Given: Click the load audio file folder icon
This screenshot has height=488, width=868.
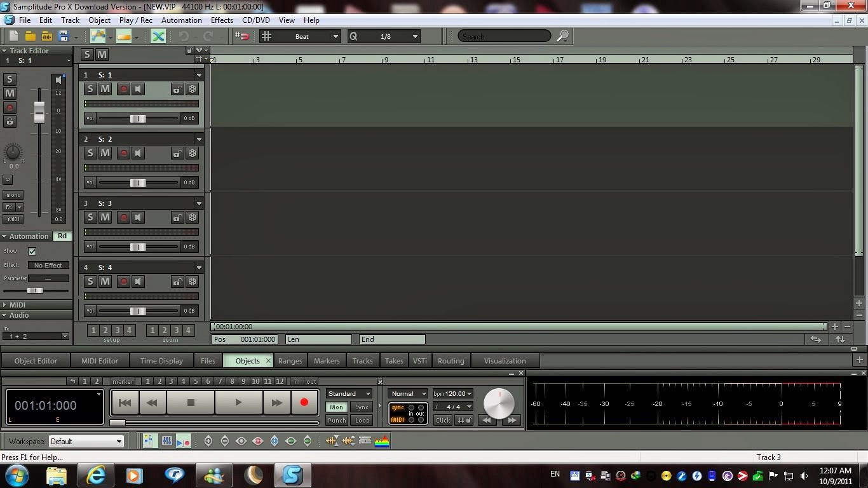Looking at the screenshot, I should pyautogui.click(x=46, y=36).
